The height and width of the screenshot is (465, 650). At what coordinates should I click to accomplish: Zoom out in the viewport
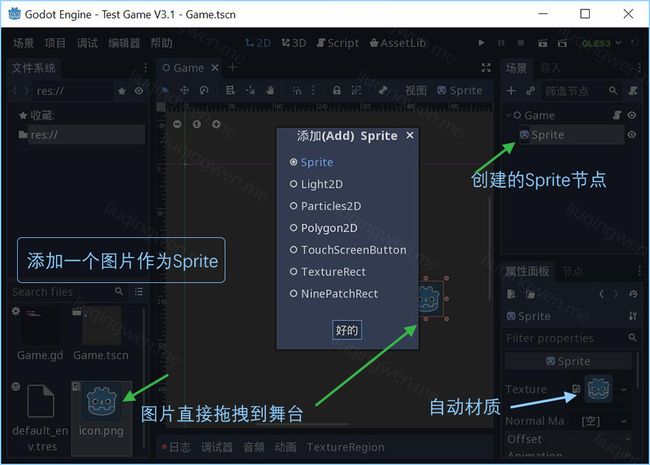(177, 124)
